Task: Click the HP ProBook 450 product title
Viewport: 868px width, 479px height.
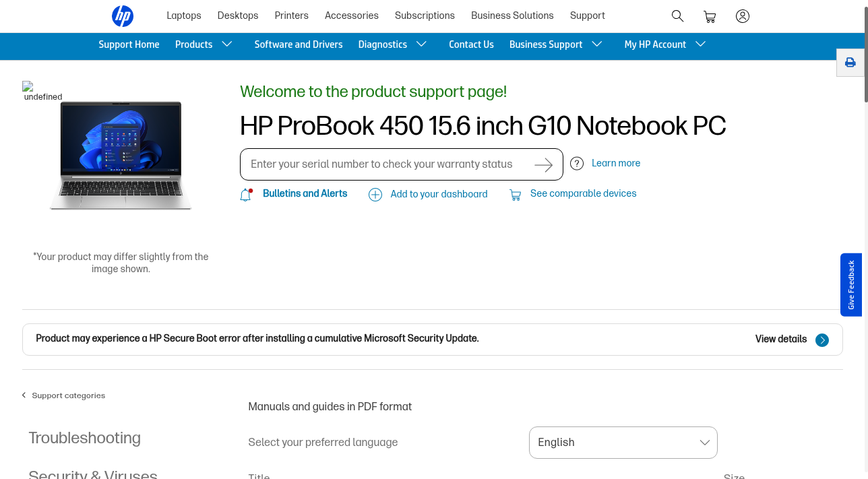Action: pyautogui.click(x=483, y=126)
